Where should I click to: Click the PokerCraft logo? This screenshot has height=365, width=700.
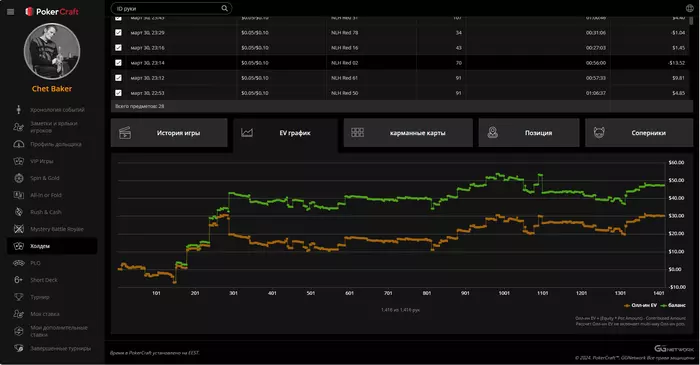click(52, 12)
